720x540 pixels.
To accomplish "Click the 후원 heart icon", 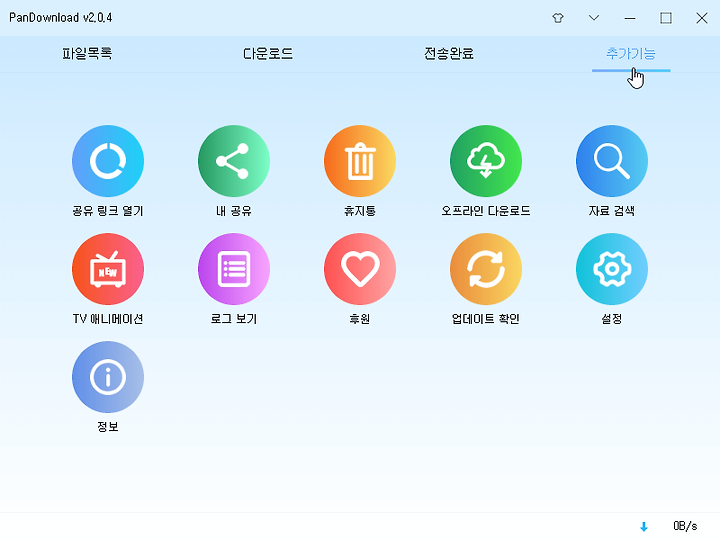I will [x=360, y=269].
